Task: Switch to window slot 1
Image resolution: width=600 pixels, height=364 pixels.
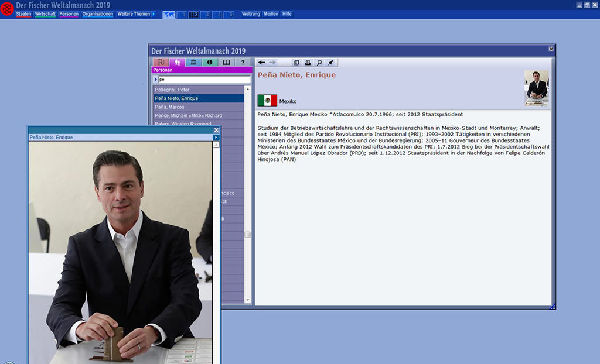Action: point(183,15)
